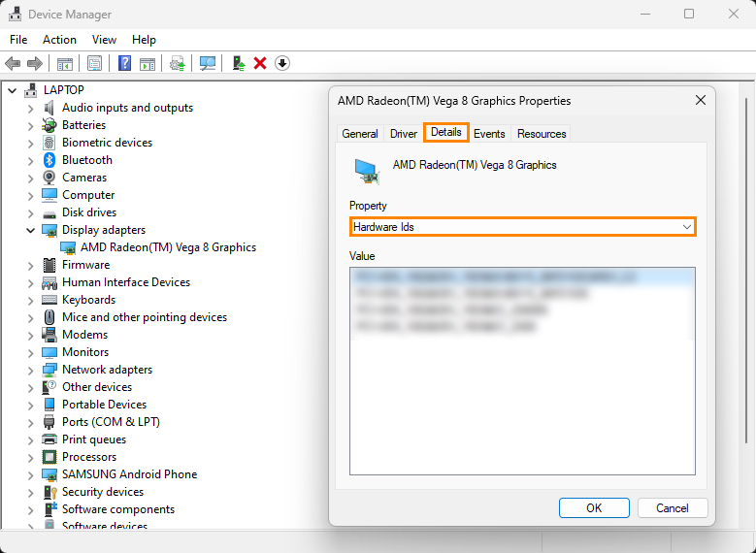Click the red X Uninstall device icon
Image resolution: width=756 pixels, height=553 pixels.
click(260, 63)
